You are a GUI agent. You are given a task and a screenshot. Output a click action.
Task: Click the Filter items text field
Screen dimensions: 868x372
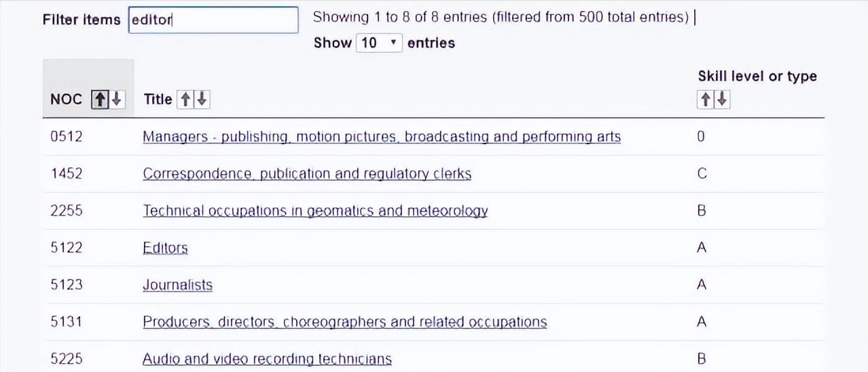point(213,20)
